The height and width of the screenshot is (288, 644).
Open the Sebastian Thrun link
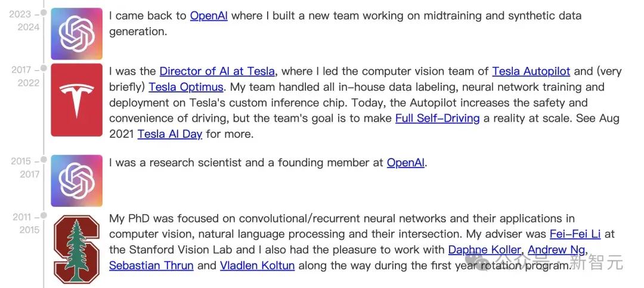[x=151, y=265]
